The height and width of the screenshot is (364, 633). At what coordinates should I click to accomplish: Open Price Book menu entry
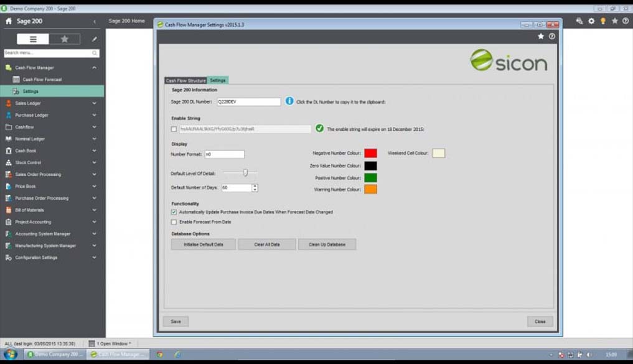(x=26, y=187)
